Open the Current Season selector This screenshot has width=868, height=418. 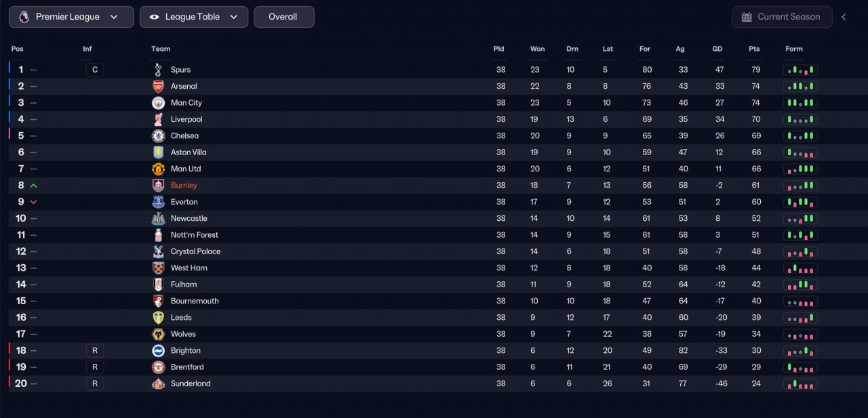[782, 17]
